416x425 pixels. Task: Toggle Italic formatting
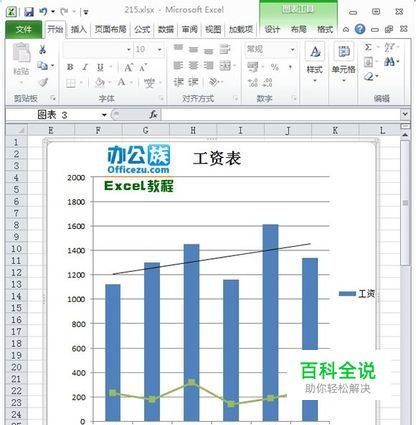pyautogui.click(x=85, y=67)
